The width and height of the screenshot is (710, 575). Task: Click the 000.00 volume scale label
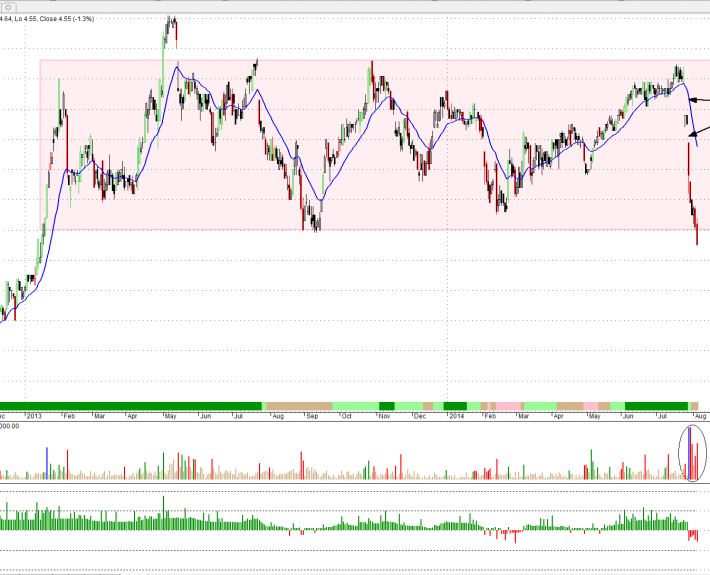click(12, 425)
